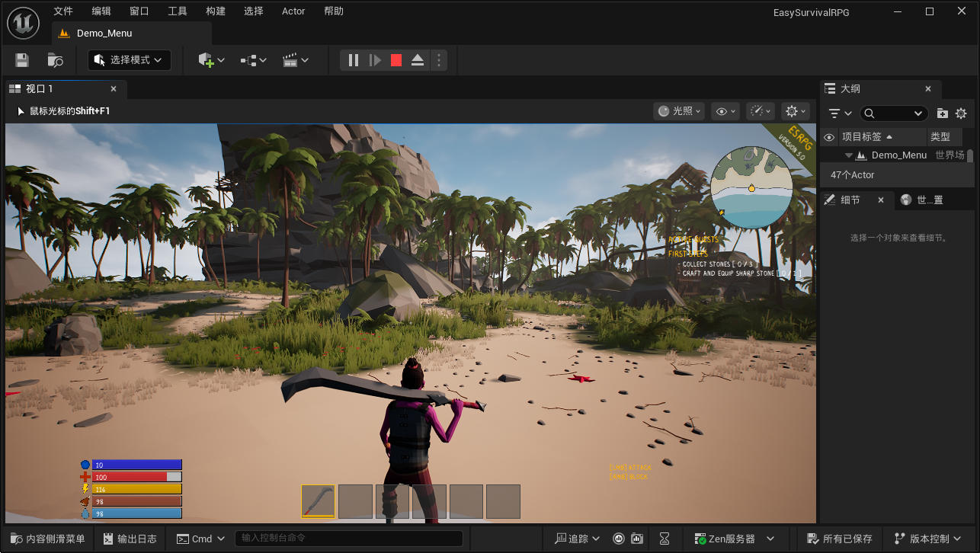The width and height of the screenshot is (980, 553).
Task: Open the 编辑 menu
Action: [x=101, y=11]
